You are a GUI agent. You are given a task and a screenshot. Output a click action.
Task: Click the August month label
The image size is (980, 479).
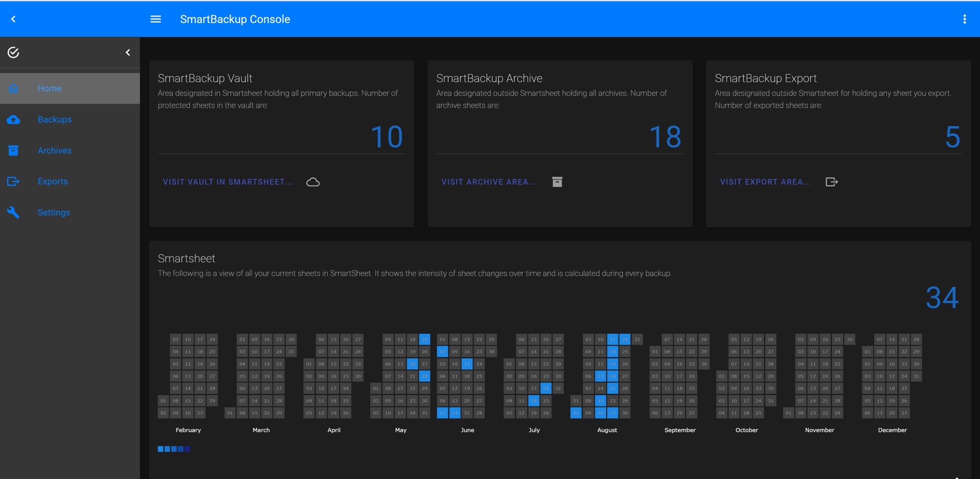pos(607,430)
